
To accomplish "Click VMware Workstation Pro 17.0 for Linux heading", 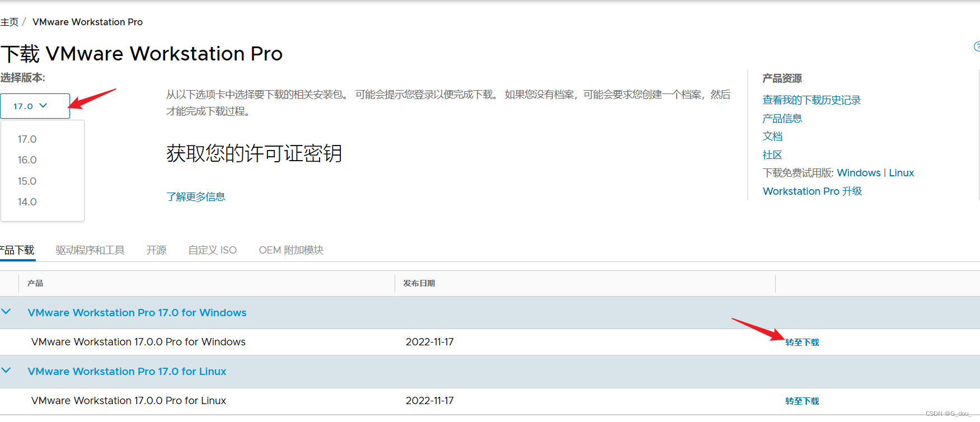I will [x=127, y=372].
